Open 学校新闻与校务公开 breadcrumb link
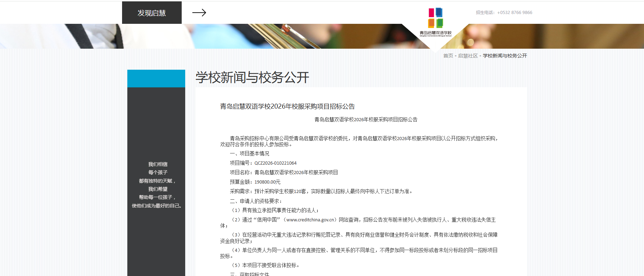This screenshot has height=276, width=644. (505, 56)
